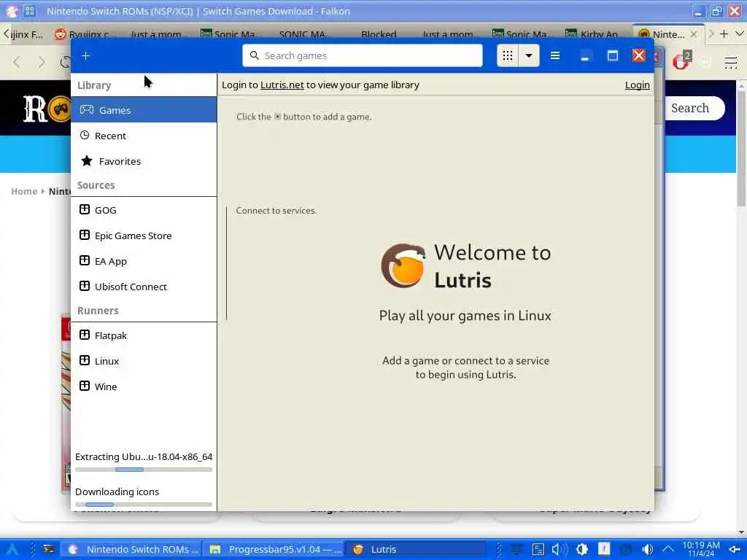Switch to Nintendo Switch ROMs taskbar window
The width and height of the screenshot is (747, 560).
pos(131,550)
